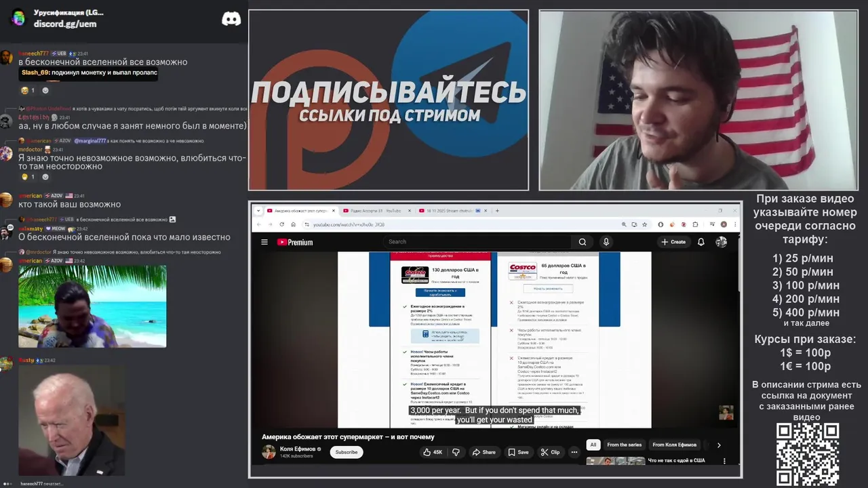Click the discord.gg/uem link text
Viewport: 868px width, 488px height.
[65, 24]
